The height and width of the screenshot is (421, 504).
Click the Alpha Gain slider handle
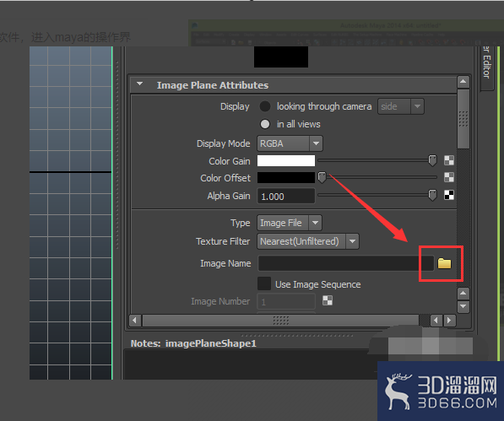pyautogui.click(x=432, y=195)
